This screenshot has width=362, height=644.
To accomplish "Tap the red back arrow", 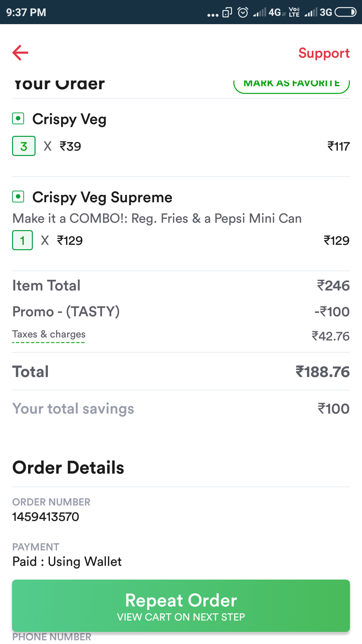I will pos(20,53).
